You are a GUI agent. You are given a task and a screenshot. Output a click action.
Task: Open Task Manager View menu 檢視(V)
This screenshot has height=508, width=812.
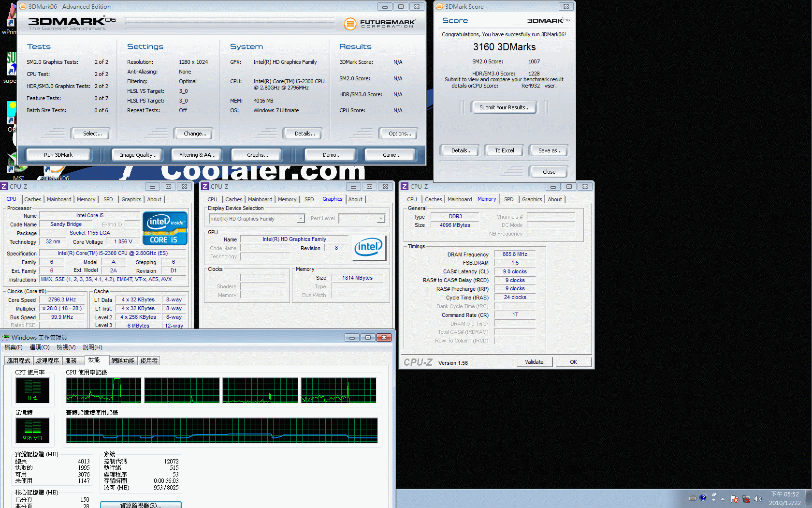click(66, 347)
